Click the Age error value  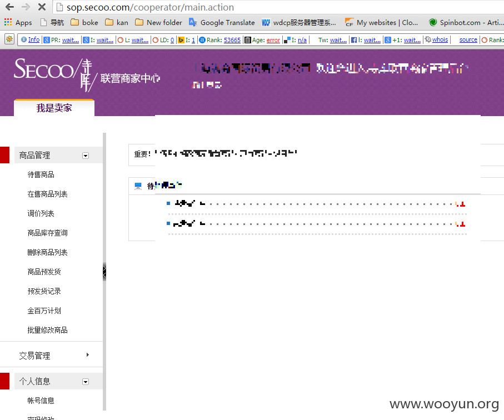273,40
